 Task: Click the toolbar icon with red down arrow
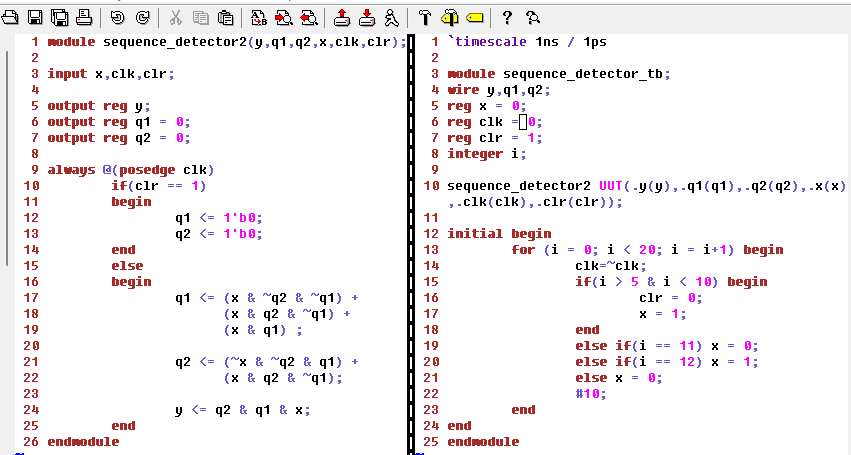coord(366,16)
